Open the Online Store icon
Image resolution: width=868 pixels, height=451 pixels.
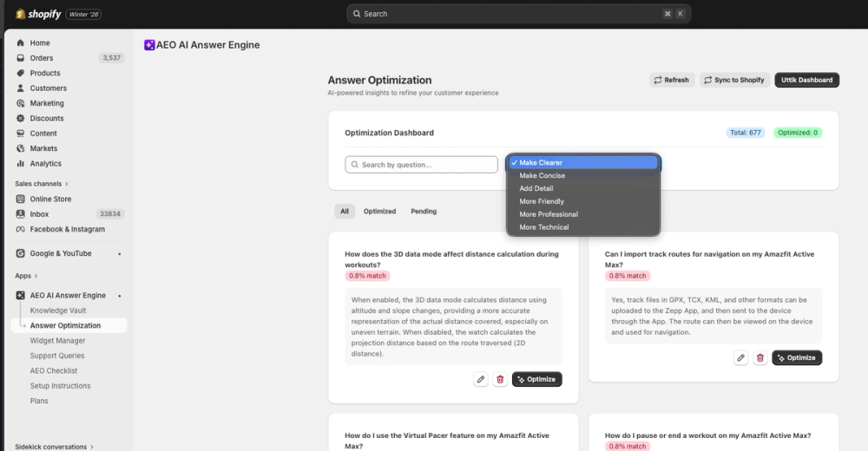pos(21,199)
